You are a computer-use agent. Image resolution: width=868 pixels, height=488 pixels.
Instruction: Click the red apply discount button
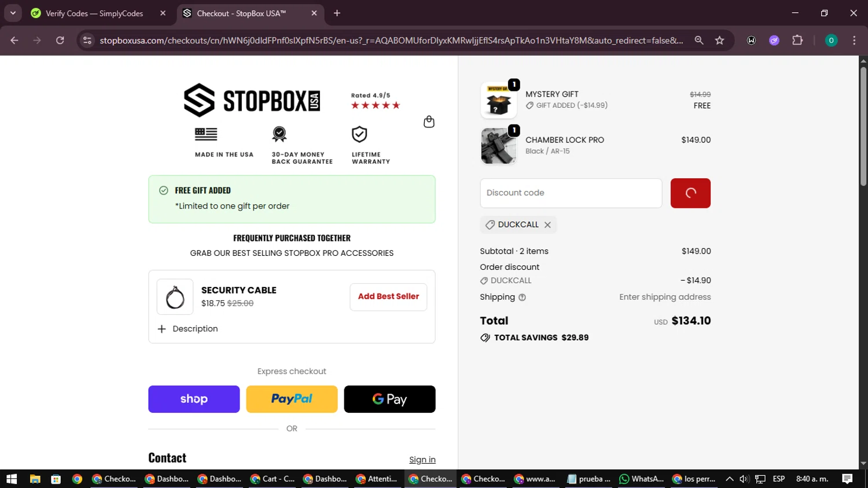click(690, 193)
